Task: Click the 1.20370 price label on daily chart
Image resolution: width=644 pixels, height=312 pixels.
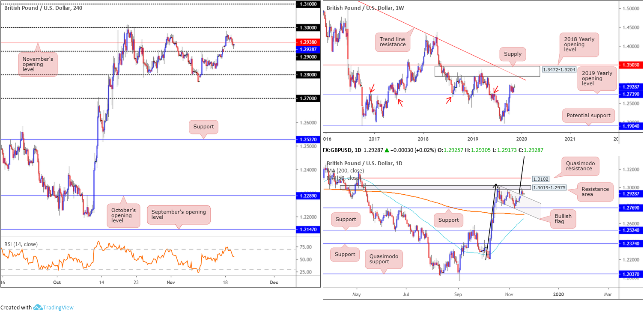Action: 631,274
